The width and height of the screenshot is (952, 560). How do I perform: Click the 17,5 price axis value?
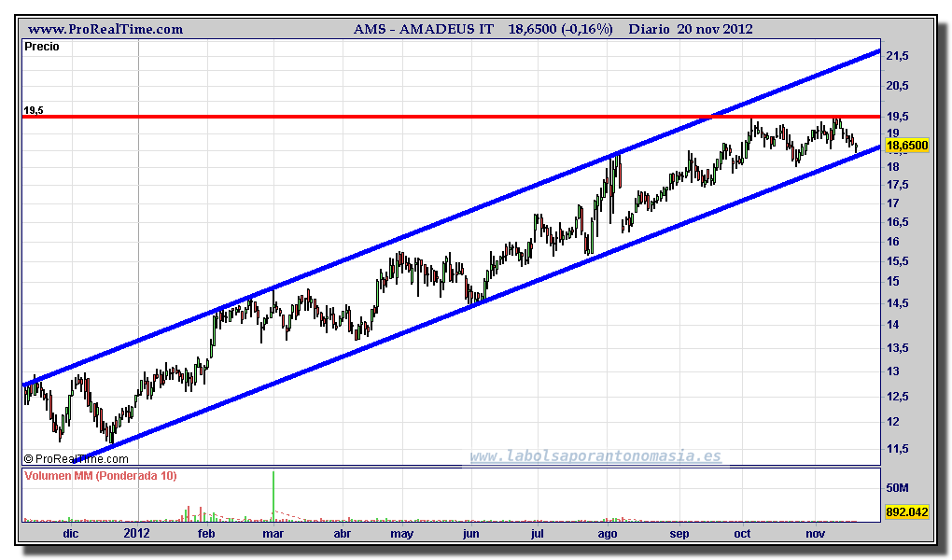(897, 185)
